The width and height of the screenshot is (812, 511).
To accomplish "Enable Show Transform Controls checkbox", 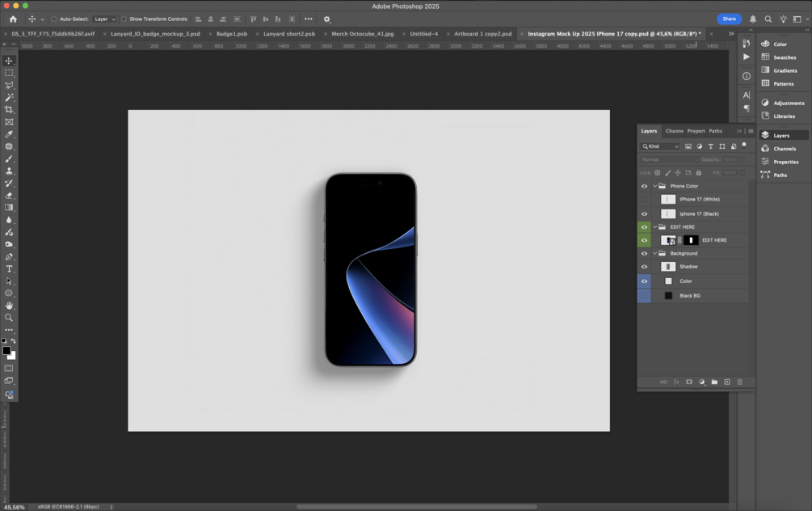I will click(x=124, y=19).
